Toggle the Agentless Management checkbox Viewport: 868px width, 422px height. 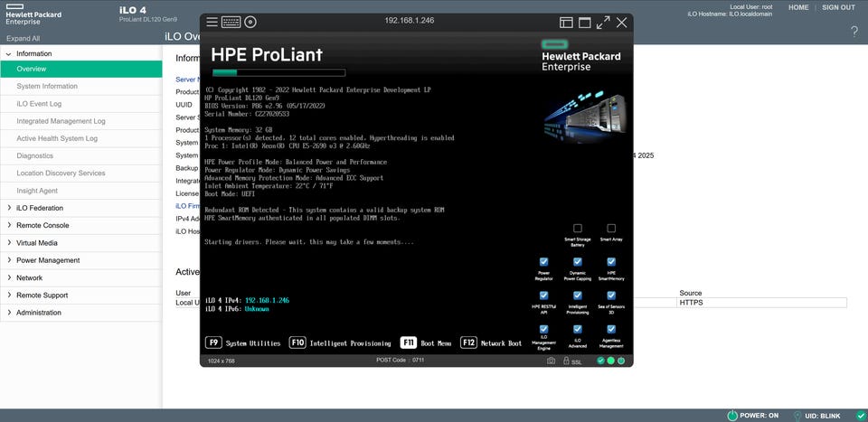click(611, 329)
